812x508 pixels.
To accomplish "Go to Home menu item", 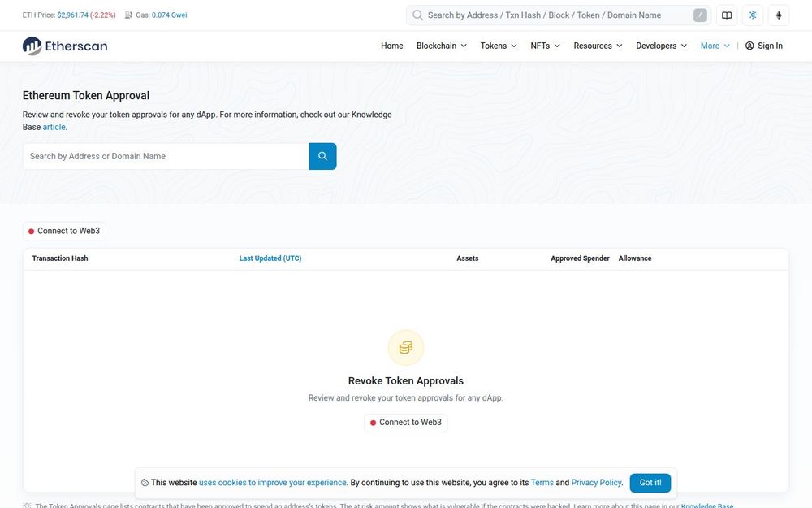I will click(x=392, y=46).
